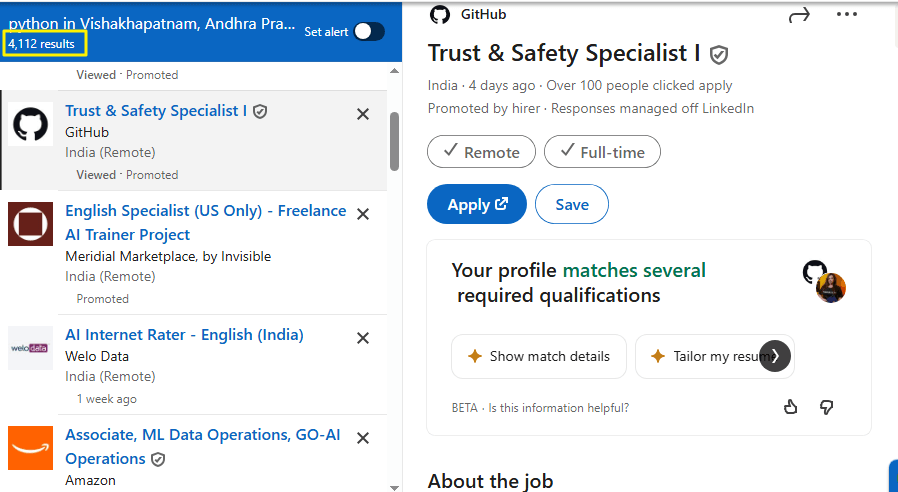Open Associate, ML Data Operations job link
The height and width of the screenshot is (492, 898).
coord(203,447)
